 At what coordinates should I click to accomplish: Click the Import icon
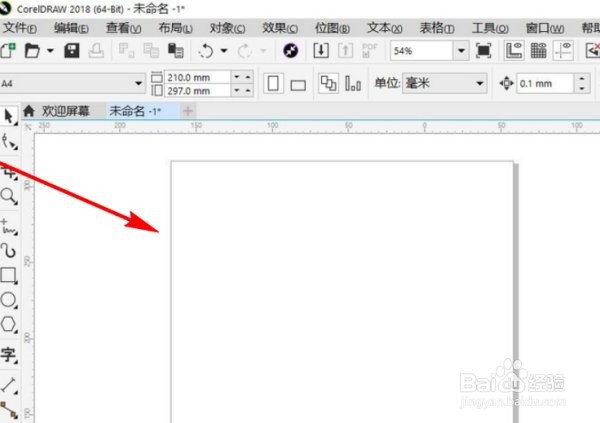(x=321, y=50)
